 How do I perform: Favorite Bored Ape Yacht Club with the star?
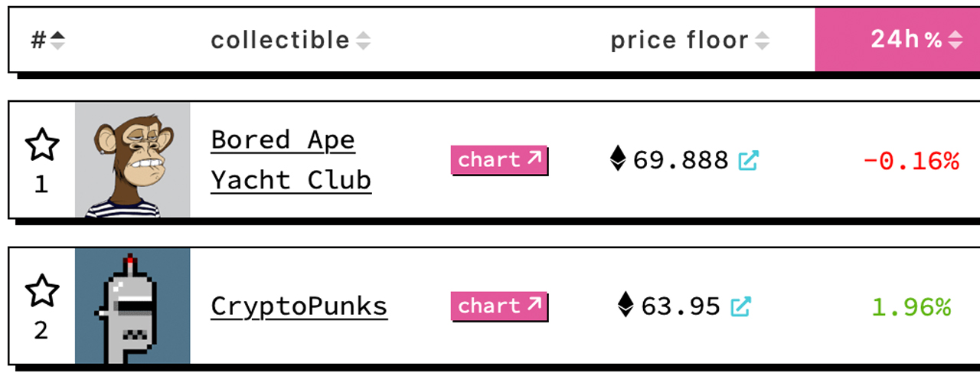(x=41, y=145)
